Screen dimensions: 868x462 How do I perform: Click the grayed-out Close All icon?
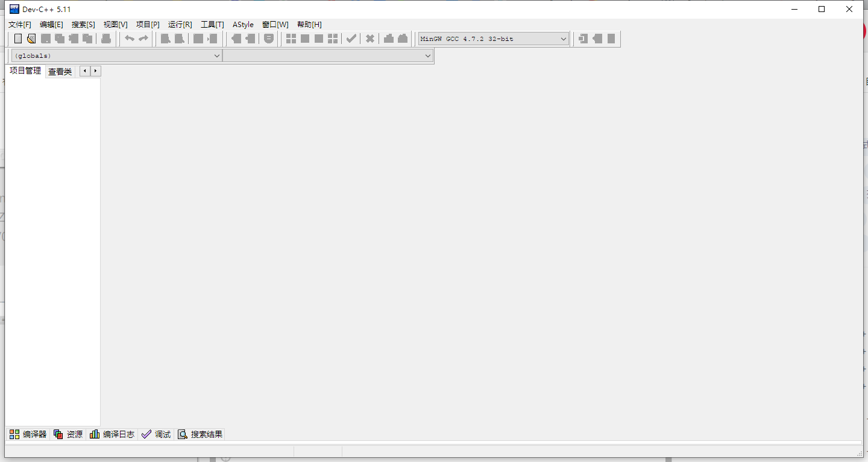87,39
